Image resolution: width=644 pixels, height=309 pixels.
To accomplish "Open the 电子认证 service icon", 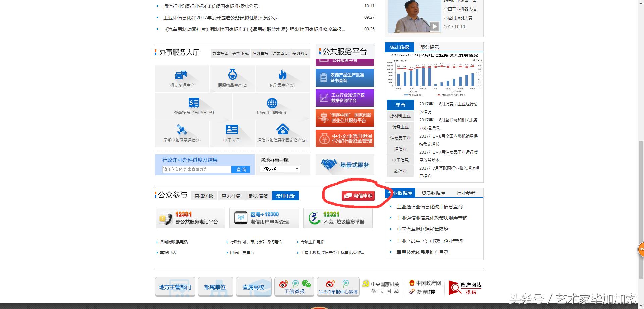I will point(232,130).
